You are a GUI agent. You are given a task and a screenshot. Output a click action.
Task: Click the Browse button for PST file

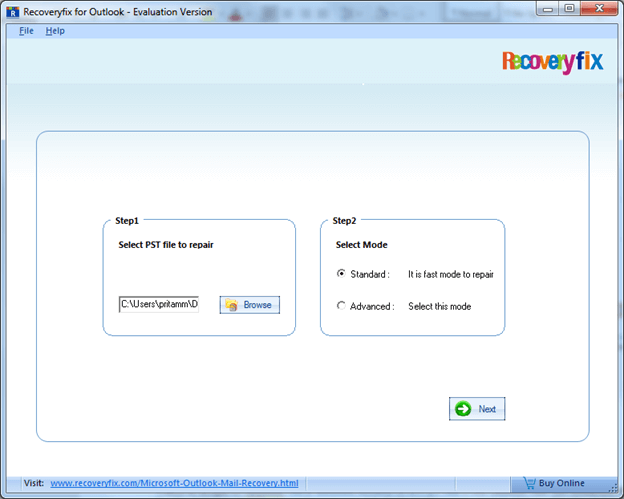tap(250, 305)
